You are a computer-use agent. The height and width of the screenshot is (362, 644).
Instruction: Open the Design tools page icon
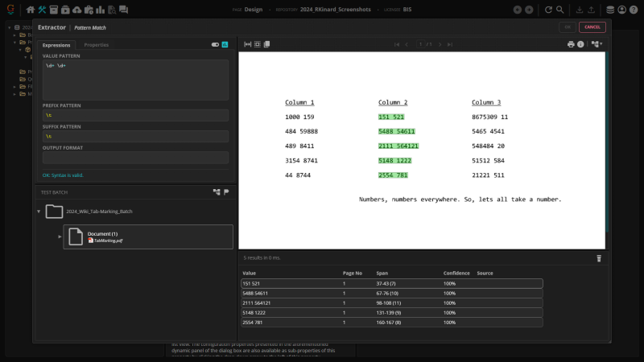42,10
